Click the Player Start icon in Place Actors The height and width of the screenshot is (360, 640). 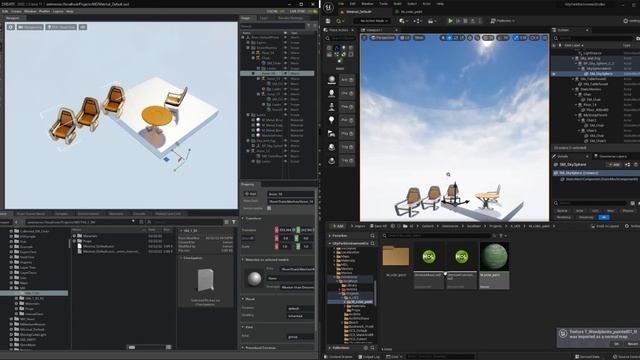[x=332, y=133]
